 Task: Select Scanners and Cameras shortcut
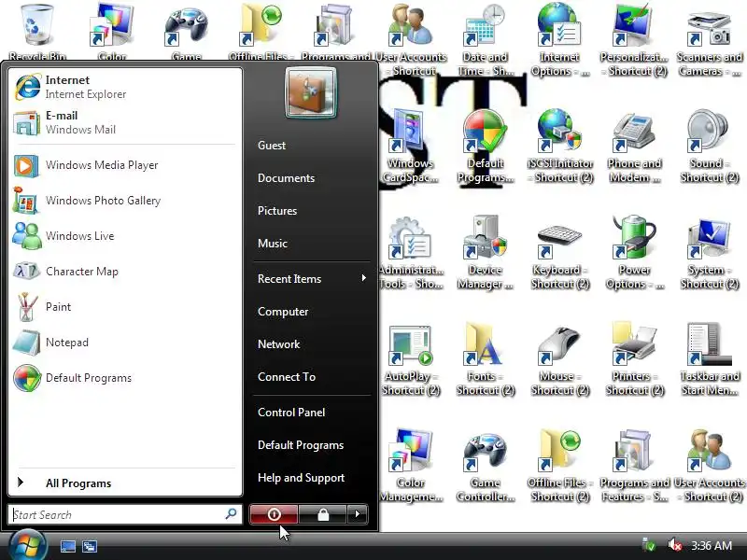point(710,39)
